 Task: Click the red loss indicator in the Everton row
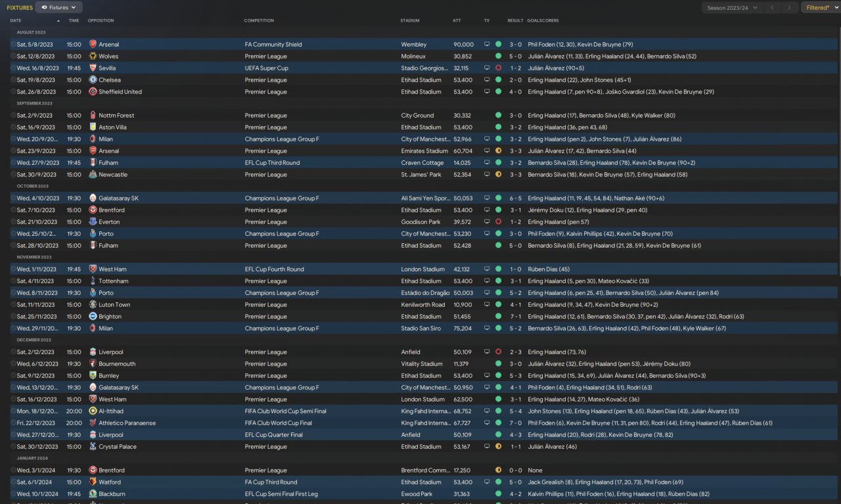tap(498, 222)
